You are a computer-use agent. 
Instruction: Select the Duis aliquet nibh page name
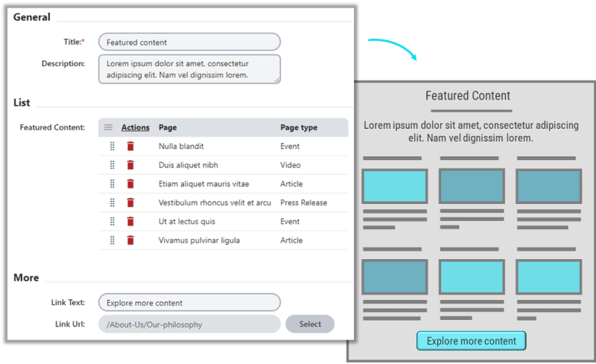coord(188,165)
